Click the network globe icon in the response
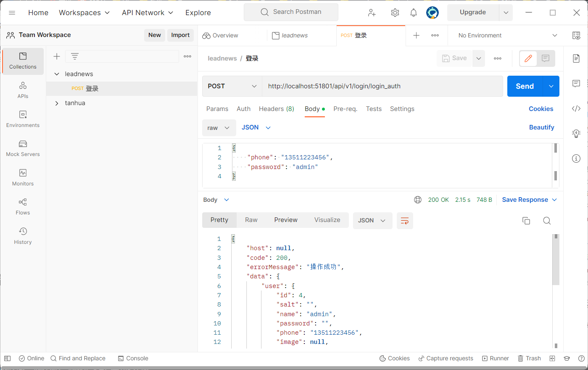588x370 pixels. coord(418,200)
